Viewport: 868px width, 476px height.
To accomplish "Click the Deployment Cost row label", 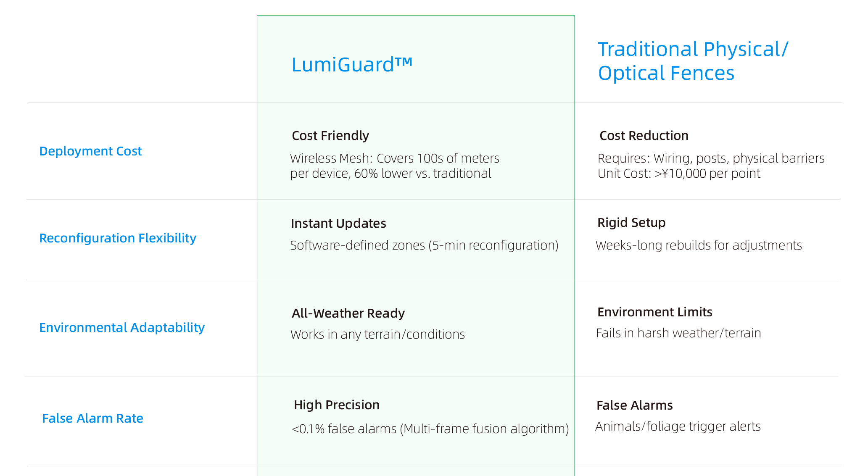I will (90, 151).
